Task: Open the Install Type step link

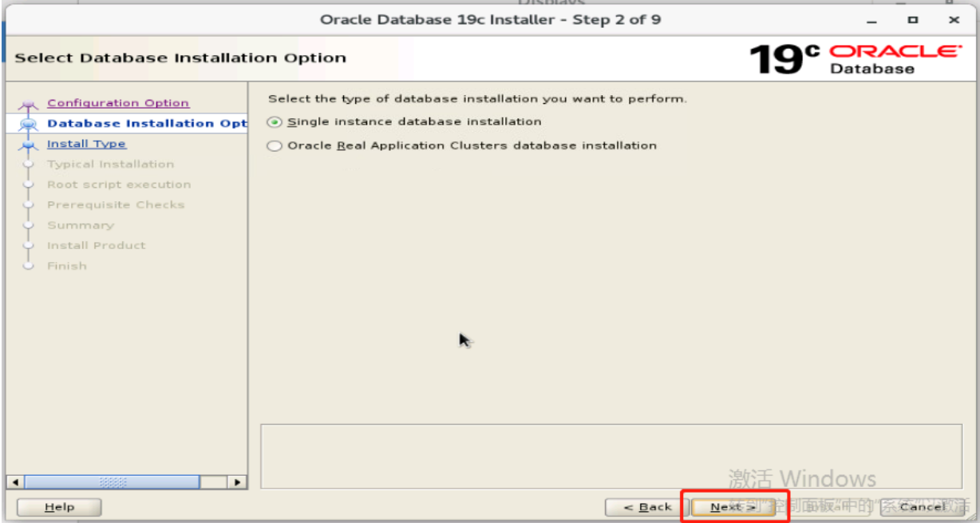Action: pyautogui.click(x=86, y=144)
